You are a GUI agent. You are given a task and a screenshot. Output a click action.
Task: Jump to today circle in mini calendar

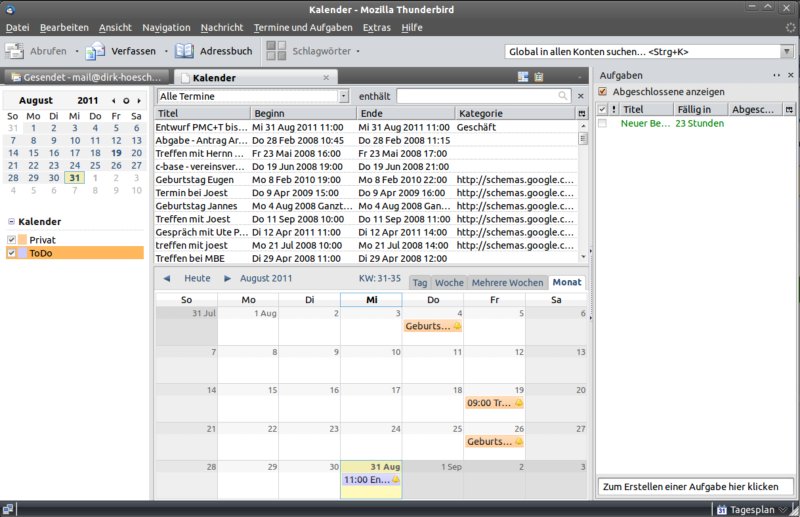pos(126,101)
